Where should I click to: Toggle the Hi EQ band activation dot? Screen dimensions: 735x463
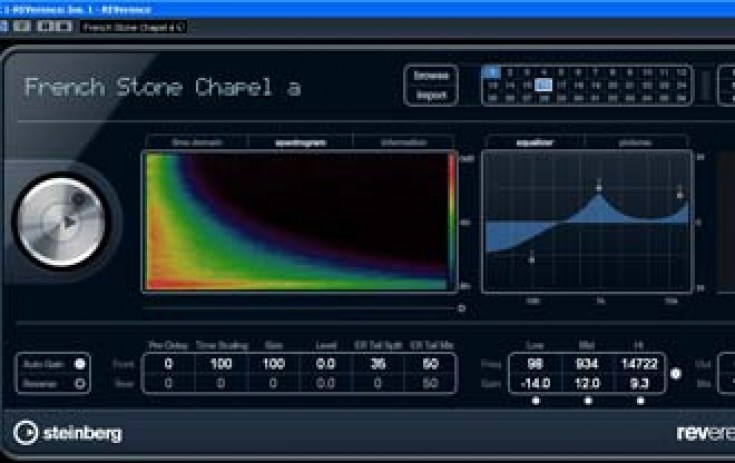click(x=640, y=401)
